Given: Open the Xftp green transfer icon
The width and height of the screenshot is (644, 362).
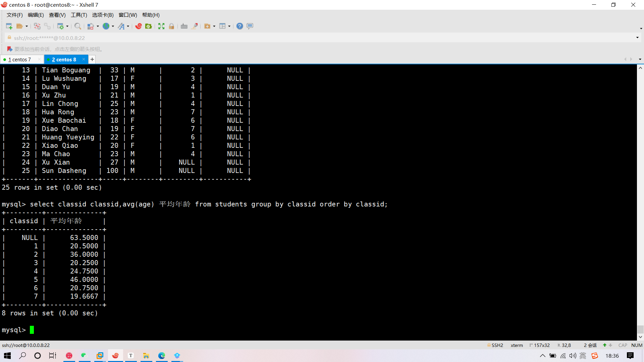Looking at the screenshot, I should click(149, 26).
